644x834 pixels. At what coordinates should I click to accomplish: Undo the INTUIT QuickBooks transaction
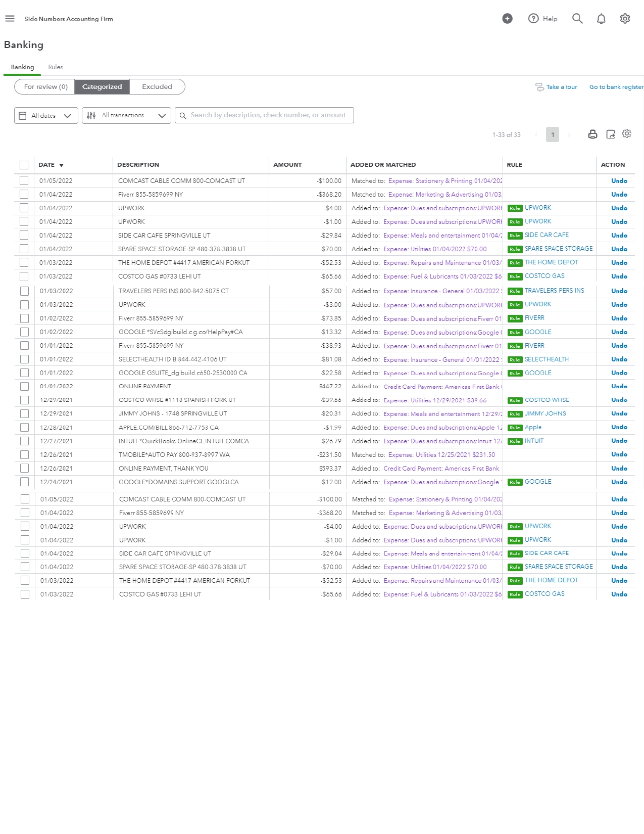point(619,441)
